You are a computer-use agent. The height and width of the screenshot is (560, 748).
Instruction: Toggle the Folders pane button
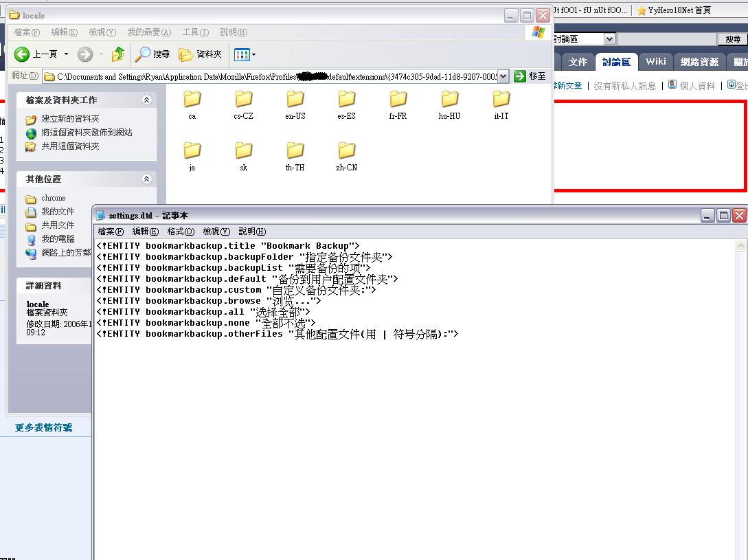(200, 54)
